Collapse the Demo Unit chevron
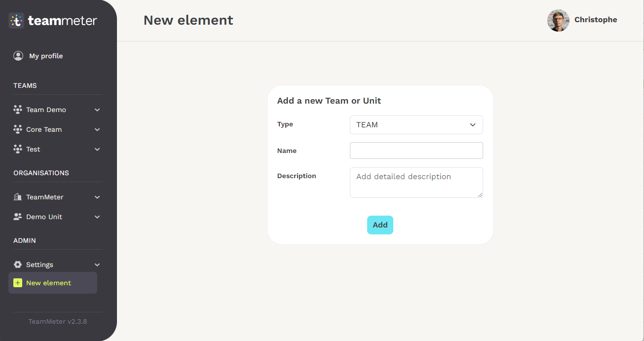The height and width of the screenshot is (341, 644). (97, 217)
